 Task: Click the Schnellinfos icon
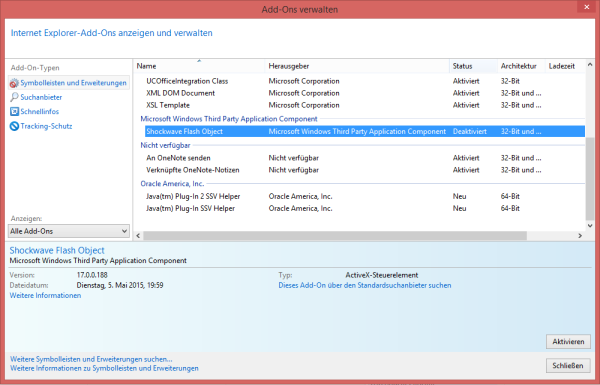(x=14, y=111)
